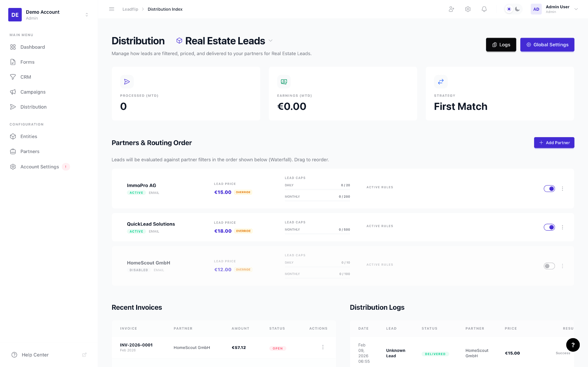Disable the ImmoPro AG partner toggle

tap(549, 189)
